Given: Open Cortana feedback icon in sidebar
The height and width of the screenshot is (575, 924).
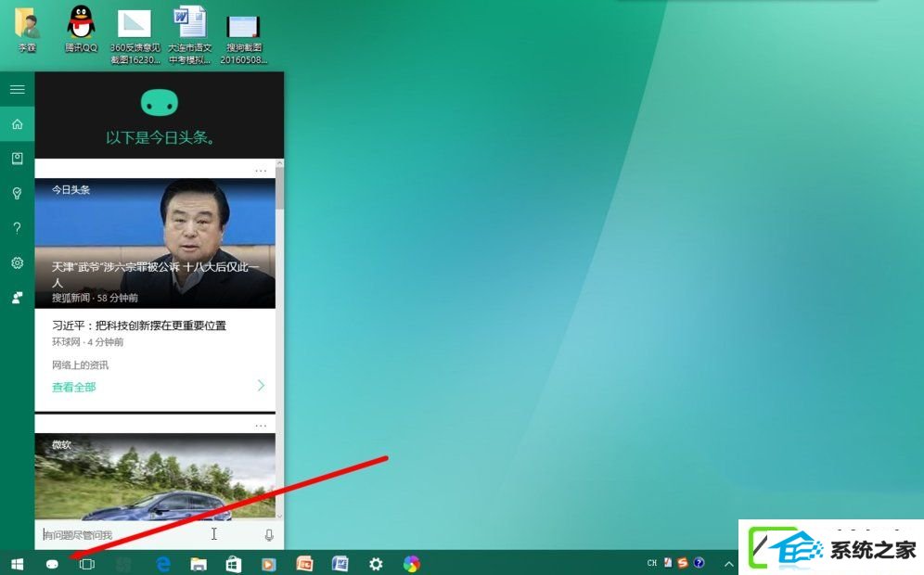Looking at the screenshot, I should pyautogui.click(x=17, y=298).
